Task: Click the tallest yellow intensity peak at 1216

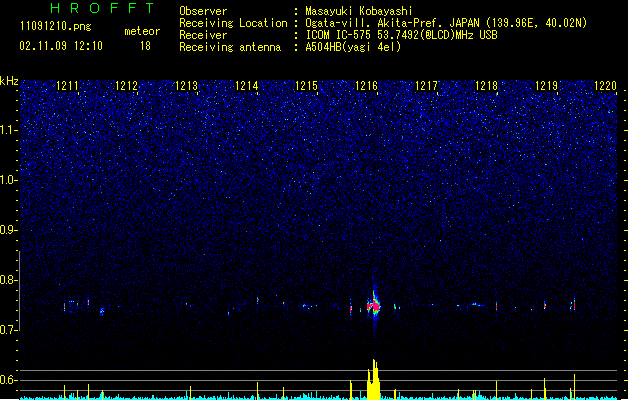Action: tap(374, 379)
